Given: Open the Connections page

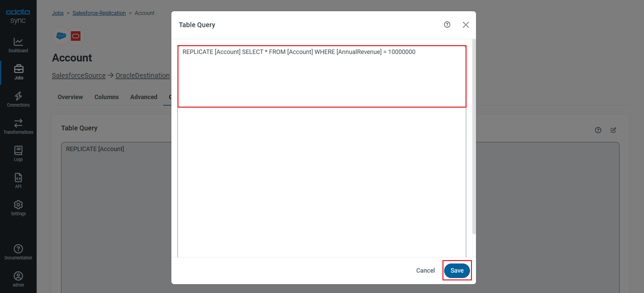Looking at the screenshot, I should tap(18, 99).
